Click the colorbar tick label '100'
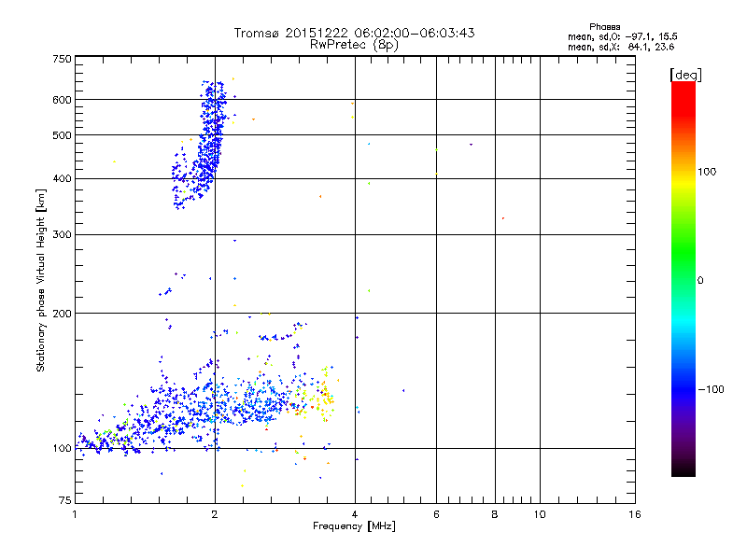747x560 pixels. point(707,172)
